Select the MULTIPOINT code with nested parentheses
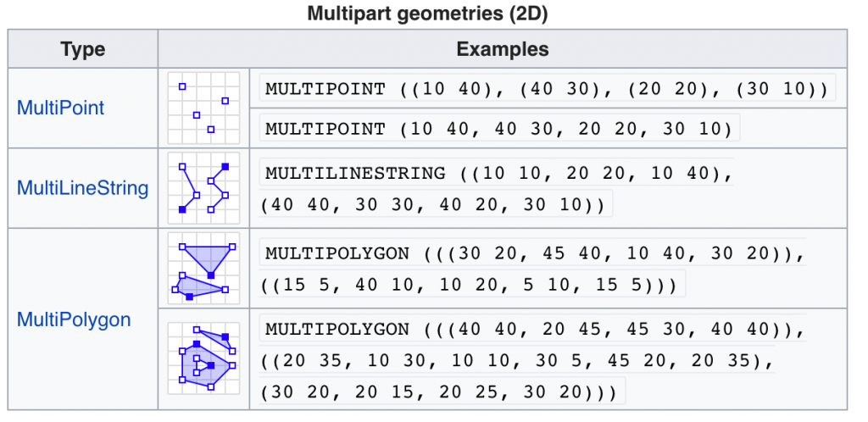868x422 pixels. pos(547,89)
